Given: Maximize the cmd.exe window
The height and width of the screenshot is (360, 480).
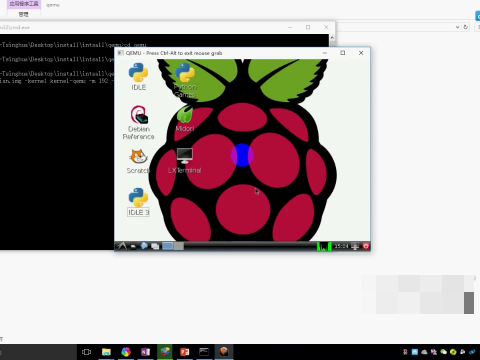Looking at the screenshot, I should click(x=308, y=27).
